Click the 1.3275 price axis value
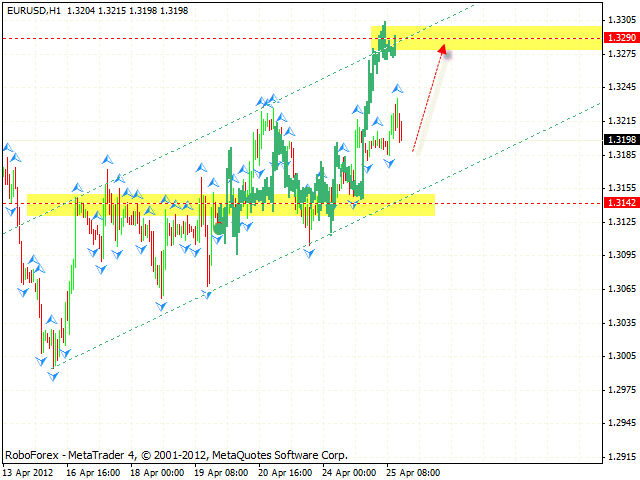Image resolution: width=640 pixels, height=480 pixels. click(x=622, y=53)
